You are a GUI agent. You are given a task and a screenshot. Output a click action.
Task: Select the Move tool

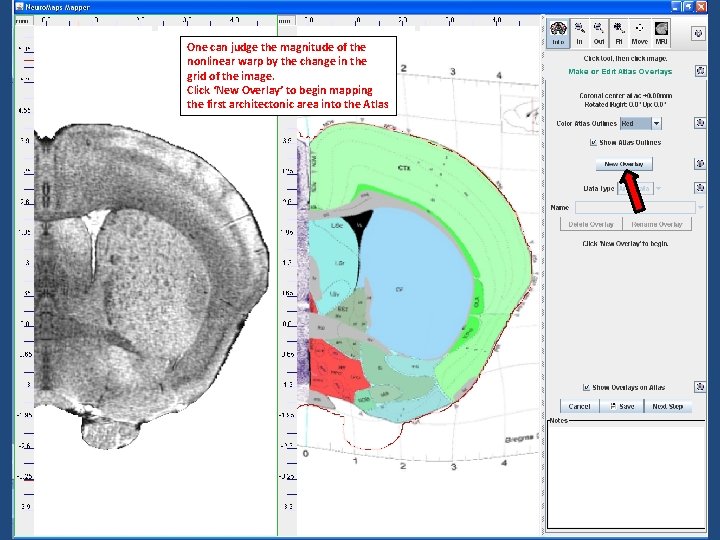[x=639, y=34]
